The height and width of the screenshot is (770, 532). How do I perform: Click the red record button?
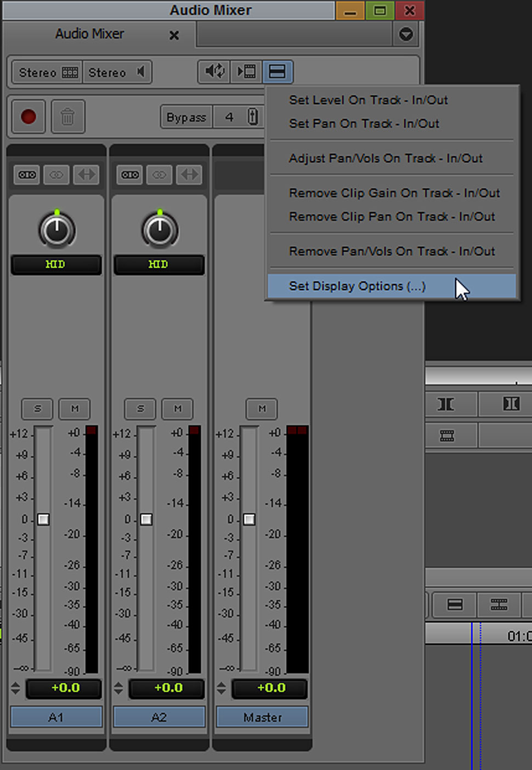tap(29, 117)
